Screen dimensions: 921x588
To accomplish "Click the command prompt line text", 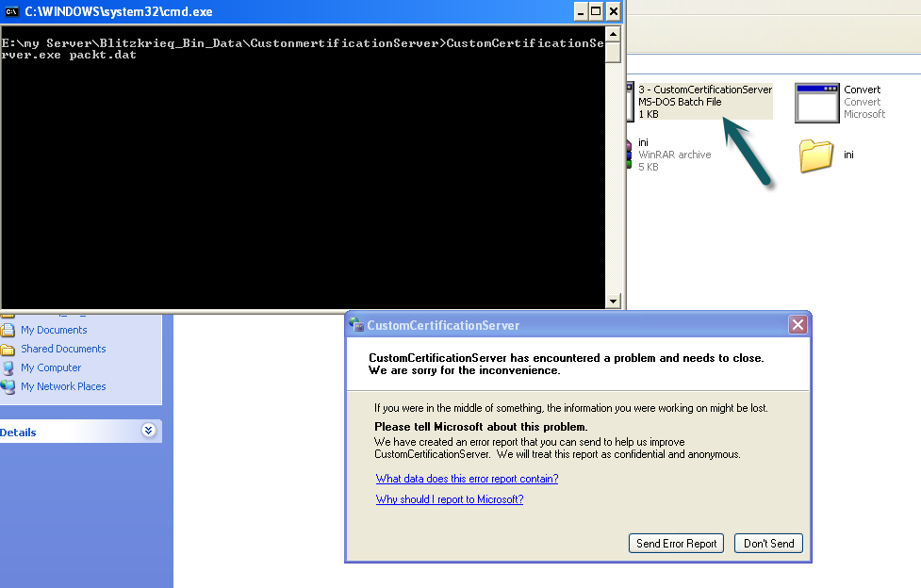I will tap(303, 49).
